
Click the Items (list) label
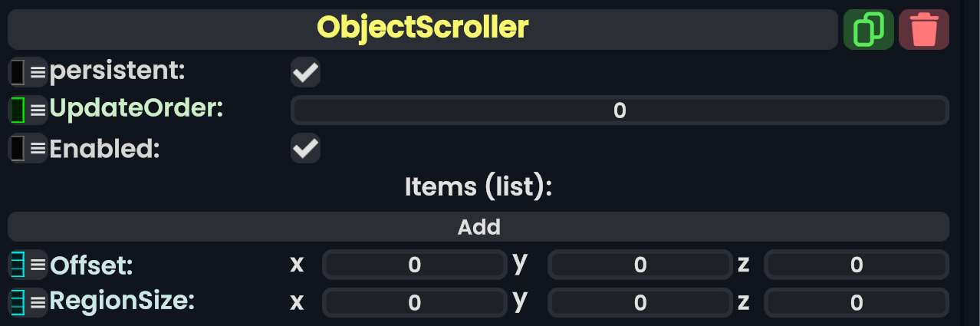pos(478,186)
